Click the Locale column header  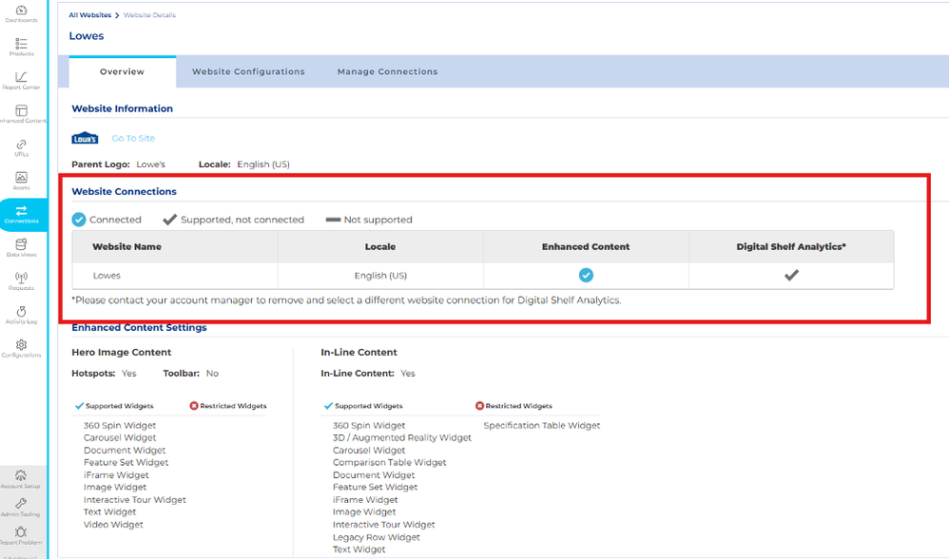(x=380, y=247)
